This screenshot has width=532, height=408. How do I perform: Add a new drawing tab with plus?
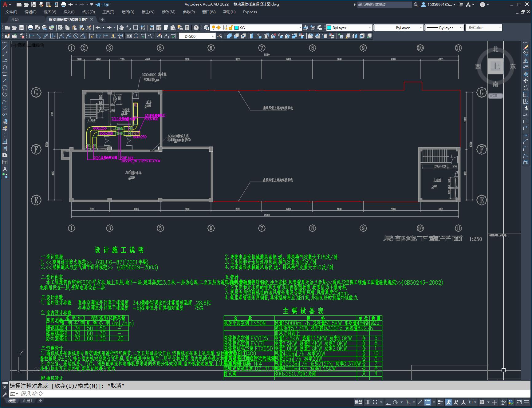(x=102, y=19)
